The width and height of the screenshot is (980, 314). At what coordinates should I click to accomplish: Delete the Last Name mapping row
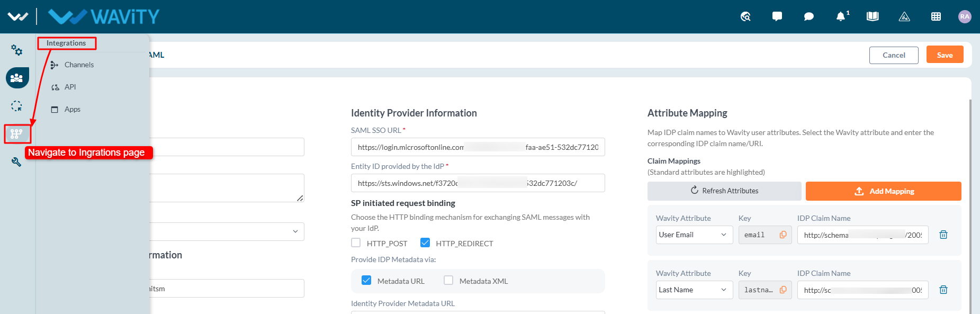(x=943, y=290)
